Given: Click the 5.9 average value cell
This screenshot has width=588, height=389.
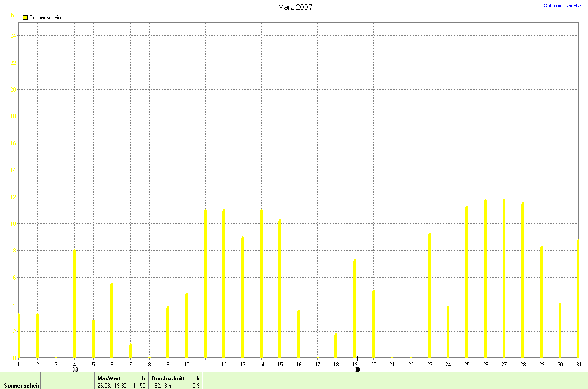Looking at the screenshot, I should point(196,385).
